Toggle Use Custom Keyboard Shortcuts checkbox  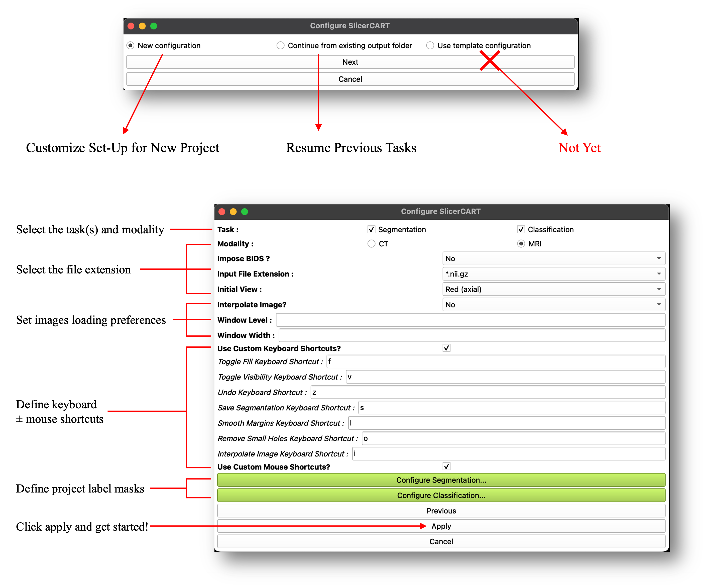pyautogui.click(x=446, y=348)
